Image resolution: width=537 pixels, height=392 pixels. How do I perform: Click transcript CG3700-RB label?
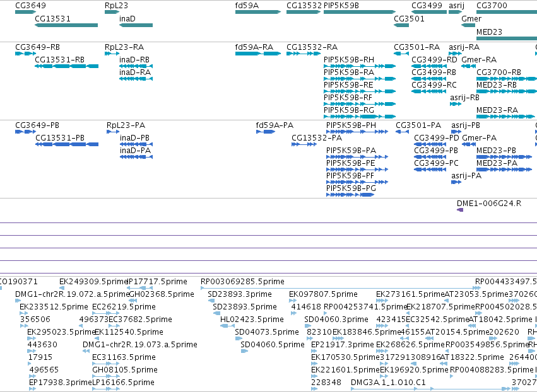(x=499, y=72)
